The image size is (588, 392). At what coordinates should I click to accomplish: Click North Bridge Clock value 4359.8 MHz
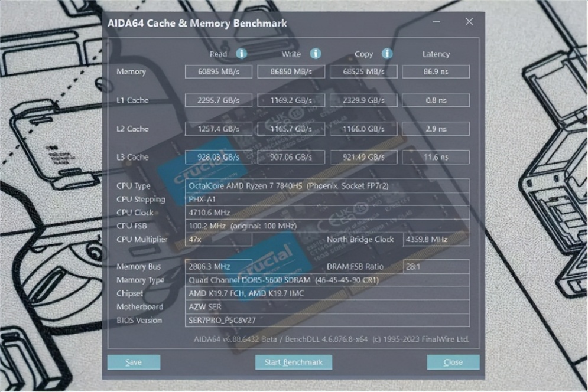point(436,239)
